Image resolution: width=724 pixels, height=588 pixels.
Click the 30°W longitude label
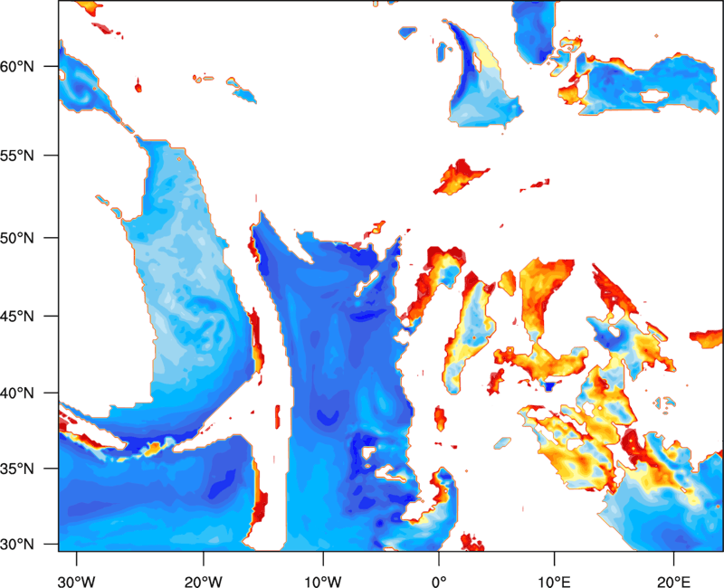(x=77, y=582)
